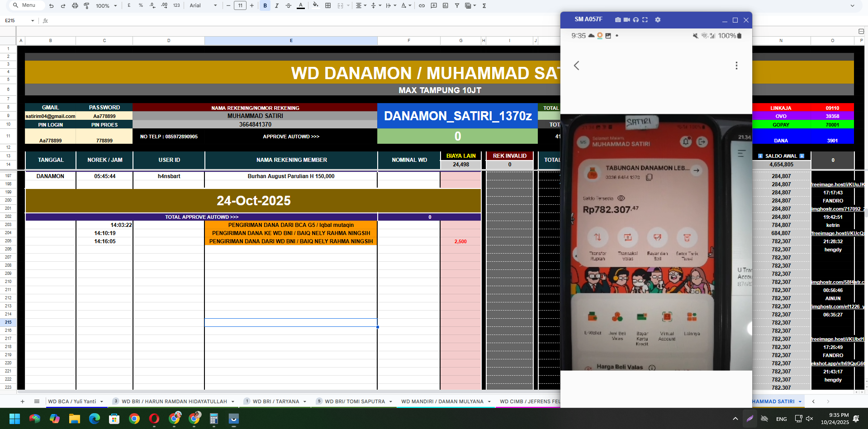Click the font size field showing 11
The height and width of the screenshot is (429, 868).
coord(240,5)
